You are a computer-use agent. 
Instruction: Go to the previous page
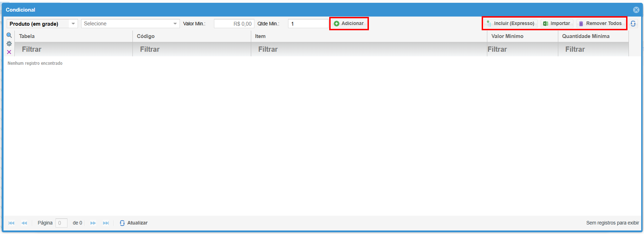point(24,223)
